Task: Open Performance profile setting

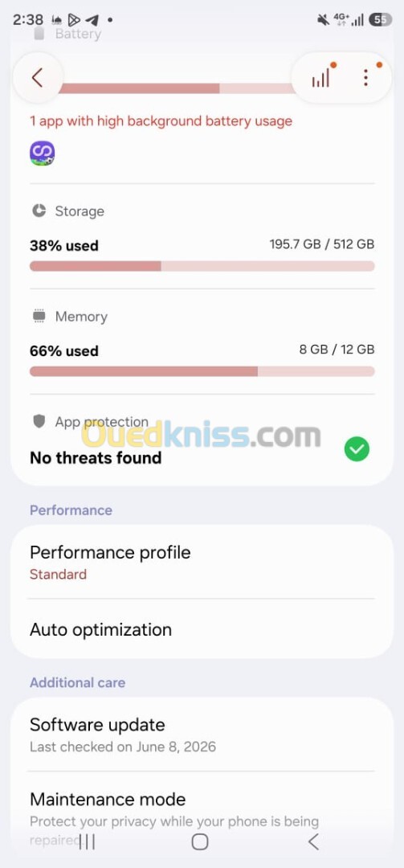Action: [202, 562]
